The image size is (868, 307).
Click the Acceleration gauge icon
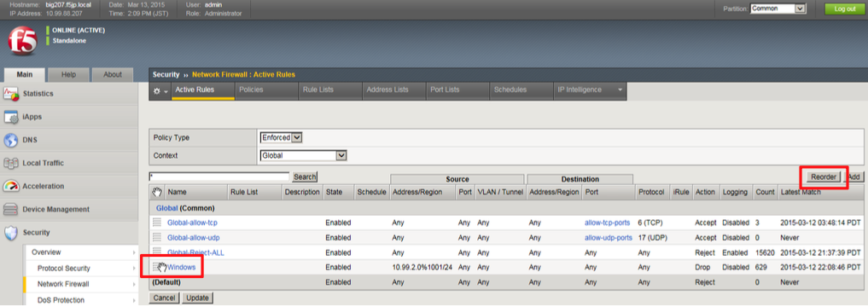pos(12,187)
